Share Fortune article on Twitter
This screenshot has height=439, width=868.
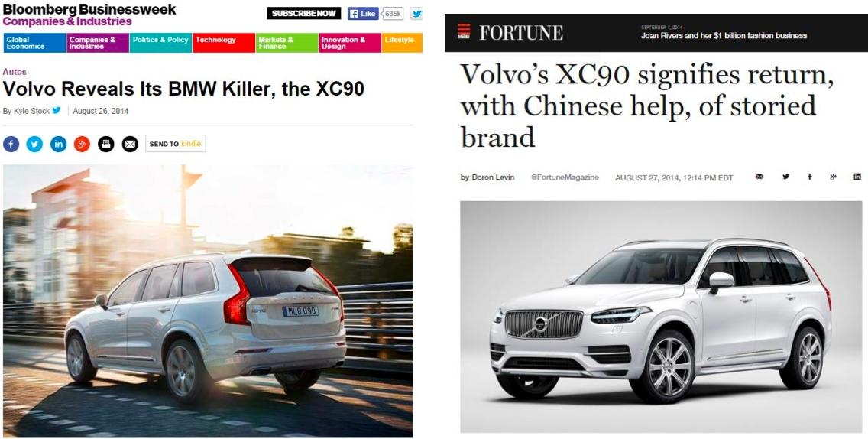pyautogui.click(x=785, y=177)
